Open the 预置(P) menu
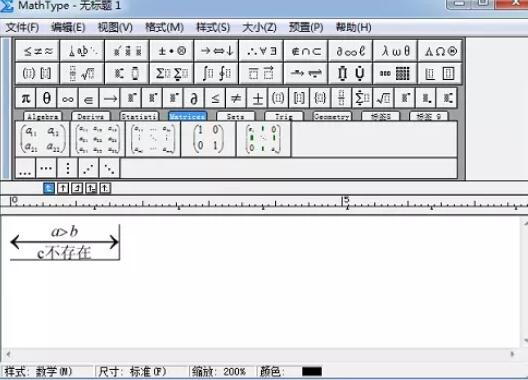 point(306,27)
